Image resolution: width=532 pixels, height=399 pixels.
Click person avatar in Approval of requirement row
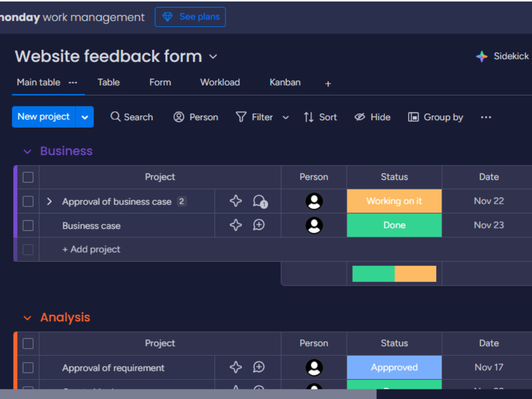coord(314,368)
